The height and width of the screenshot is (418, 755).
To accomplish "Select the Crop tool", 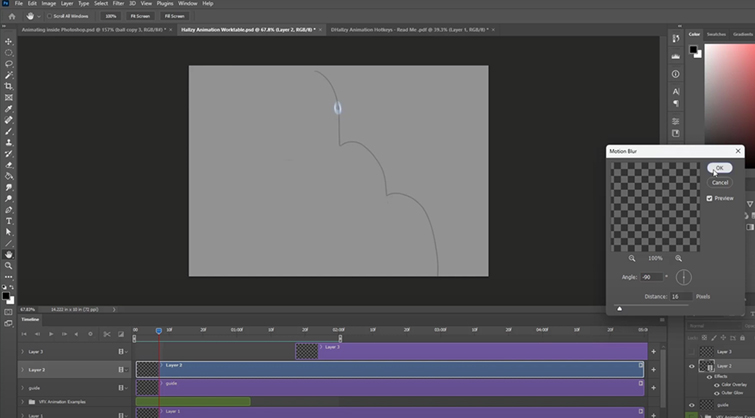I will tap(9, 86).
